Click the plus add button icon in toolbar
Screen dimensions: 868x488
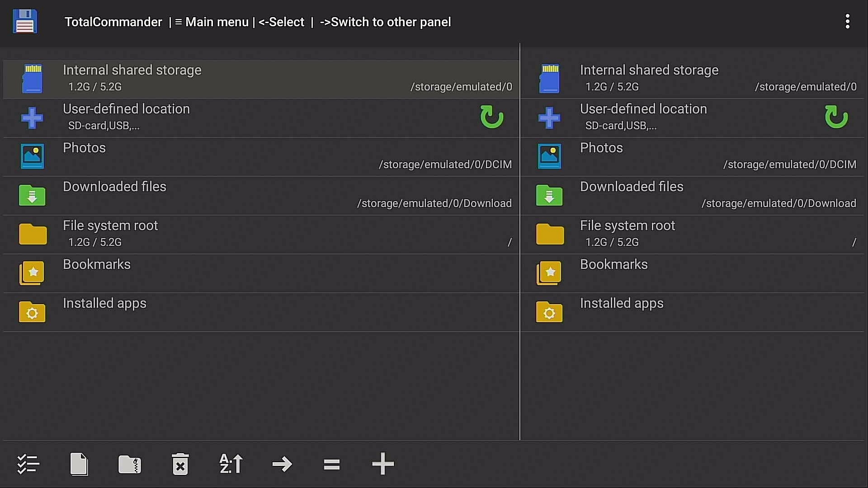pos(383,464)
